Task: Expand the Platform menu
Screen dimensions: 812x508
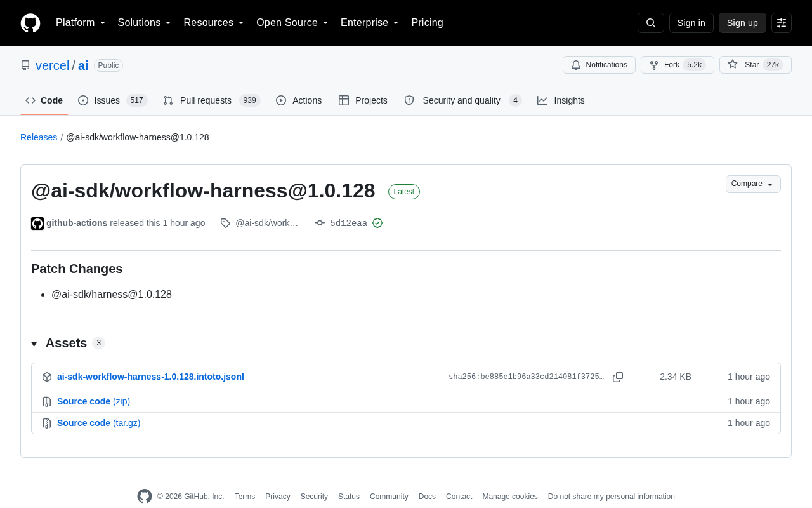Action: point(81,23)
